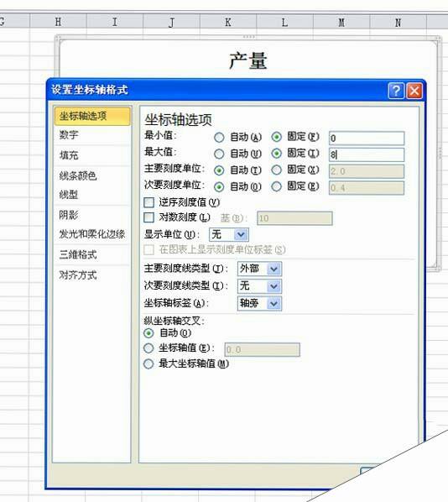Close the 设置坐标轴格式 dialog
This screenshot has width=448, height=502.
(414, 91)
